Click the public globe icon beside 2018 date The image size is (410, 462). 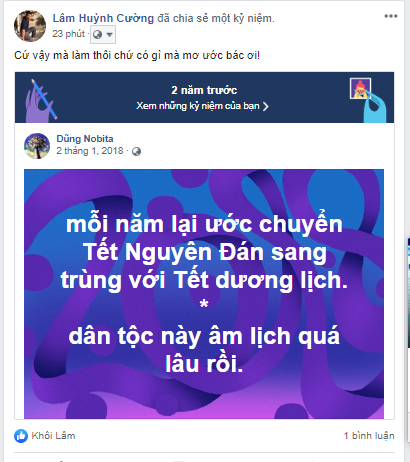[136, 152]
